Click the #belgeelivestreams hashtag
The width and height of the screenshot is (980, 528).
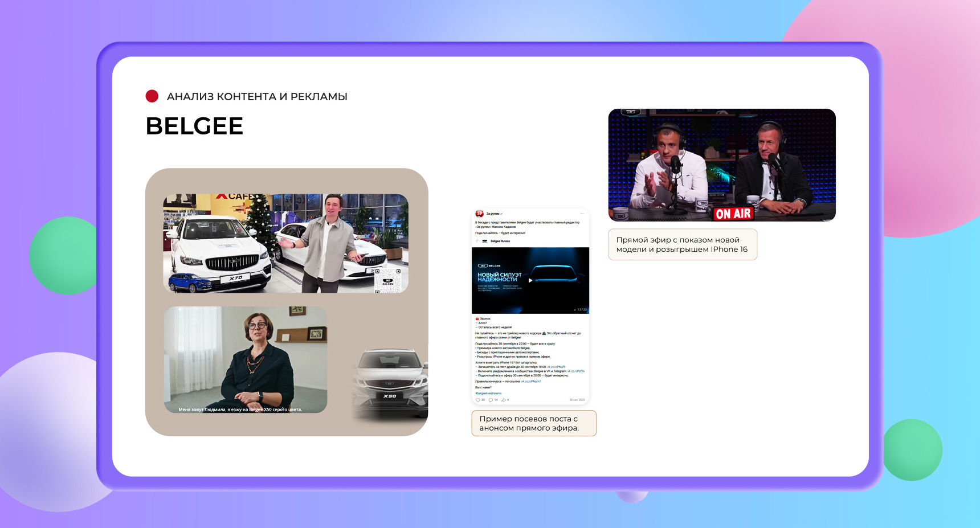point(488,393)
